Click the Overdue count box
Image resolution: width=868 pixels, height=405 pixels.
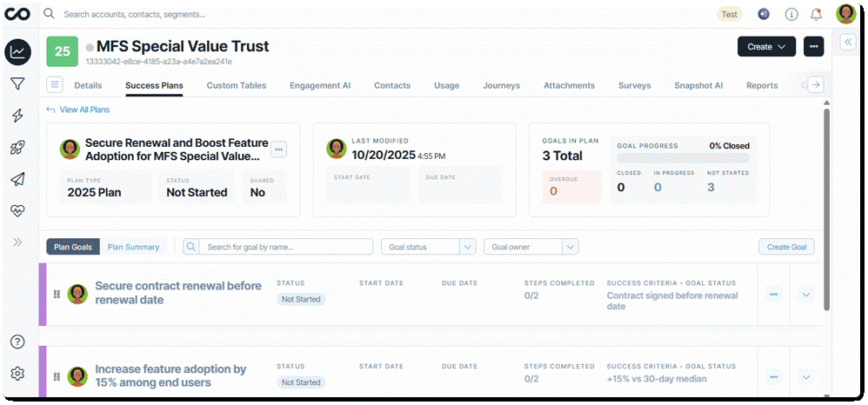coord(571,187)
